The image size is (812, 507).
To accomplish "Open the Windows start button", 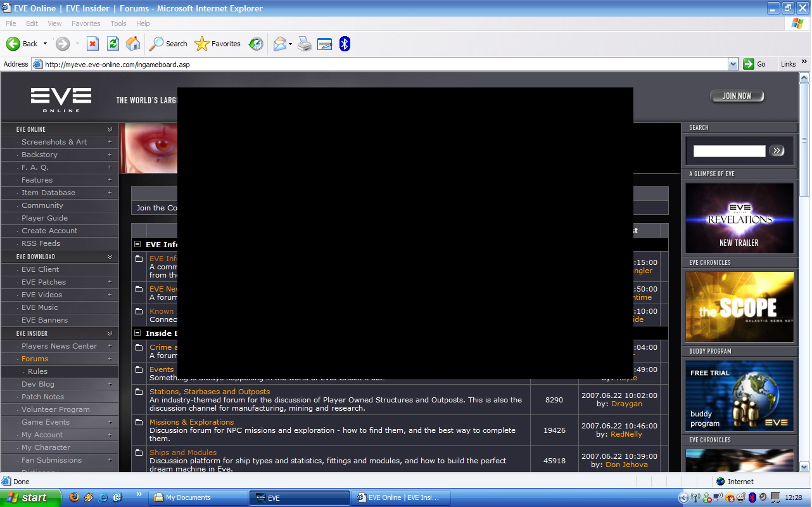I will [30, 497].
